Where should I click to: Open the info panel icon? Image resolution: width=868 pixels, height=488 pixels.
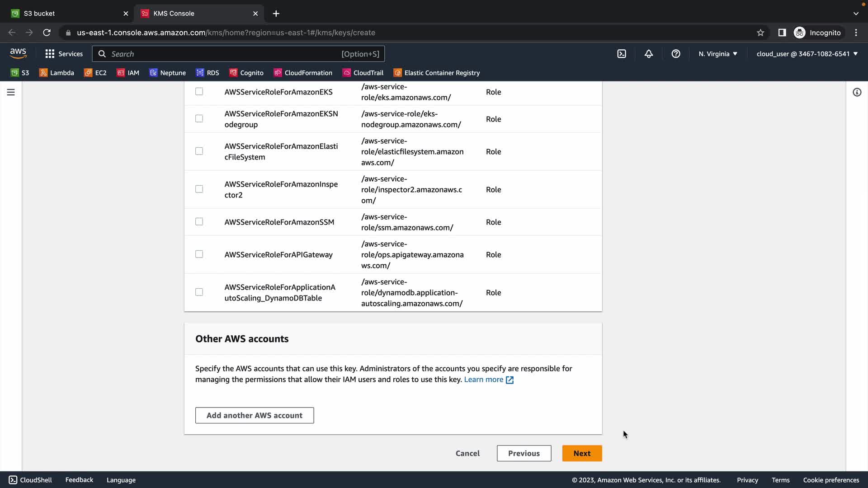coord(857,92)
